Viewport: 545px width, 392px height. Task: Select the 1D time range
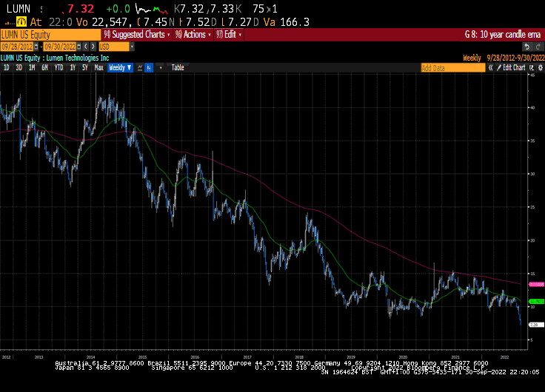click(x=6, y=68)
